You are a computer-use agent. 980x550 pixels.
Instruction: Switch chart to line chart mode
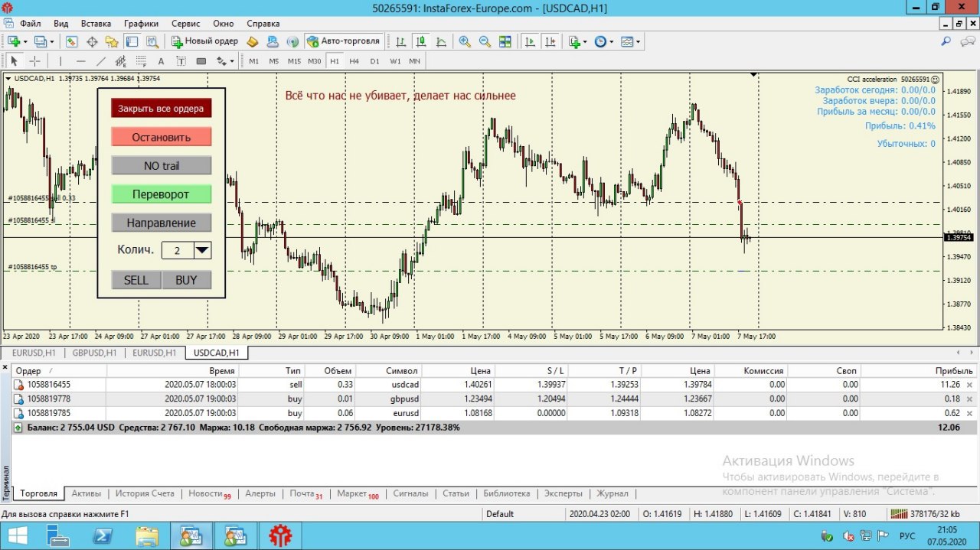(441, 41)
